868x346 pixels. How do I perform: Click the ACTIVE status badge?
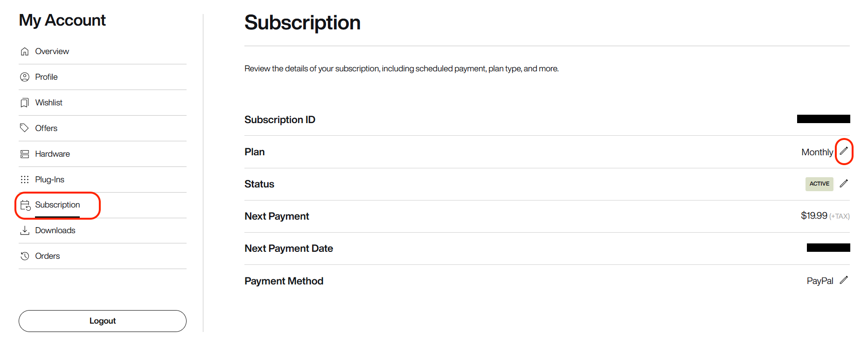[x=819, y=184]
